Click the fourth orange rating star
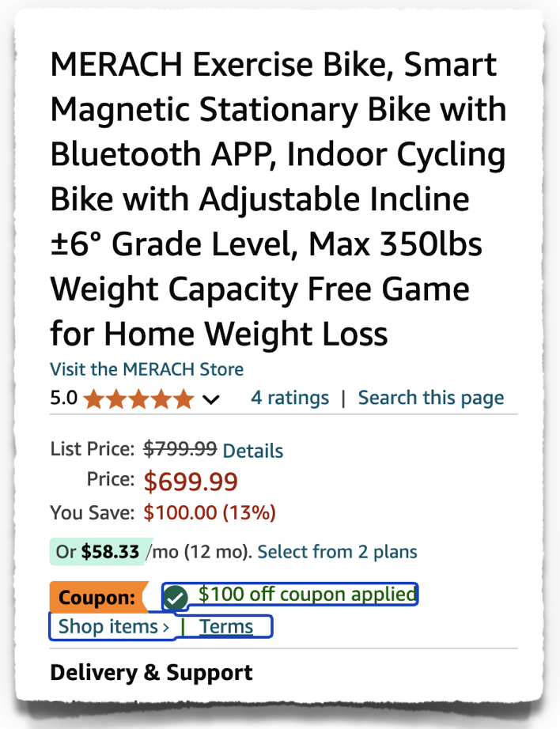Image resolution: width=560 pixels, height=729 pixels. coord(160,398)
